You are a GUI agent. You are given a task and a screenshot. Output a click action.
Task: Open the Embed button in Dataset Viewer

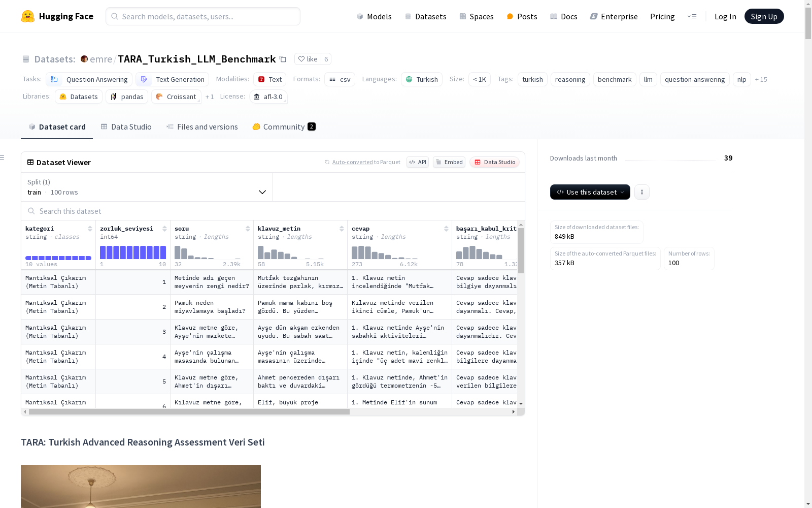449,162
